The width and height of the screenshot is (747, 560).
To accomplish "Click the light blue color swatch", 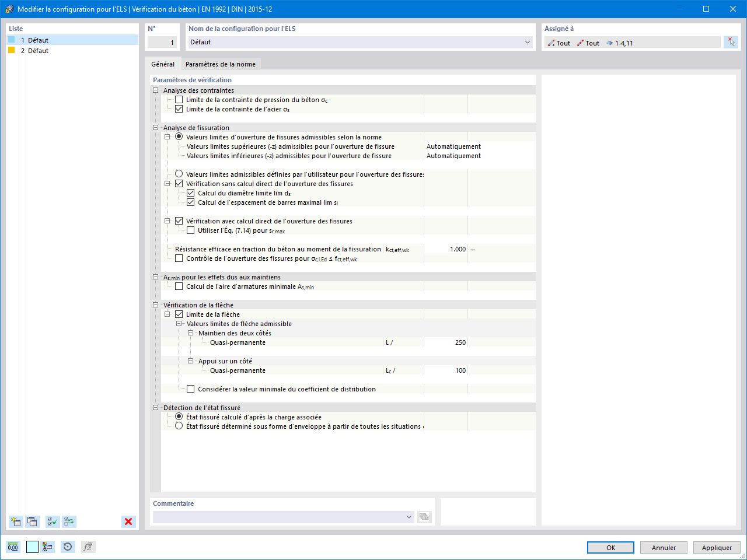I will pos(33,547).
